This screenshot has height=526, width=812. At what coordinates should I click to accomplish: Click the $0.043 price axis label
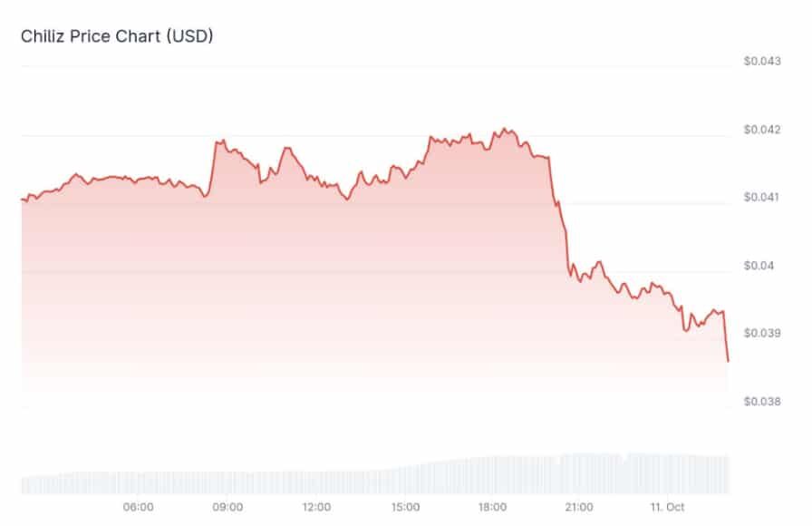(762, 62)
